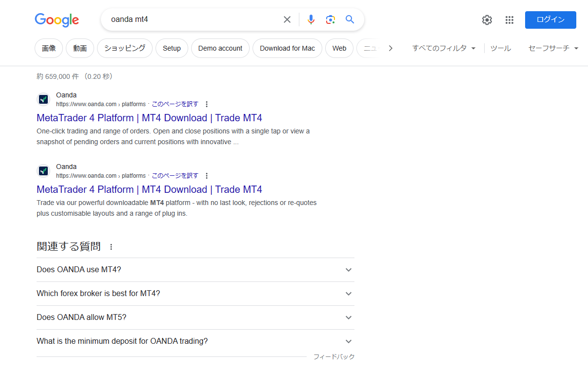Click the 関連する質問 heading

69,246
